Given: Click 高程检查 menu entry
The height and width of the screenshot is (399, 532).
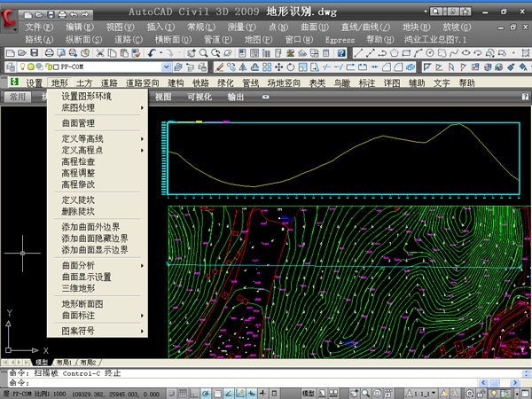Looking at the screenshot, I should [78, 162].
